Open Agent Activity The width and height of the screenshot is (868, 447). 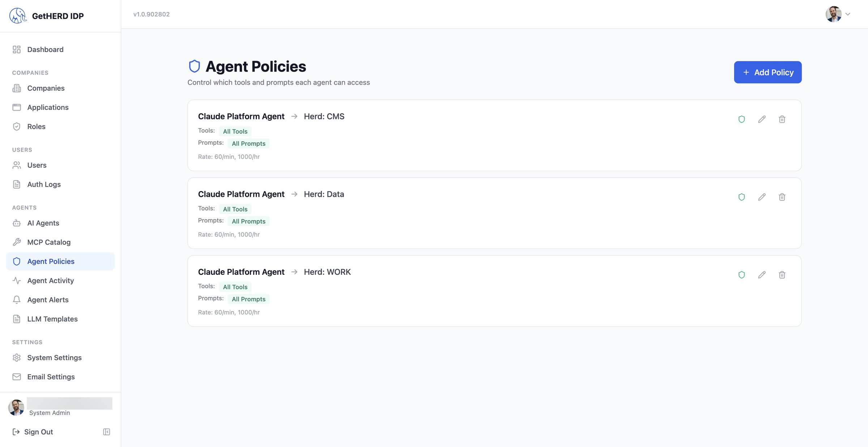tap(60, 281)
